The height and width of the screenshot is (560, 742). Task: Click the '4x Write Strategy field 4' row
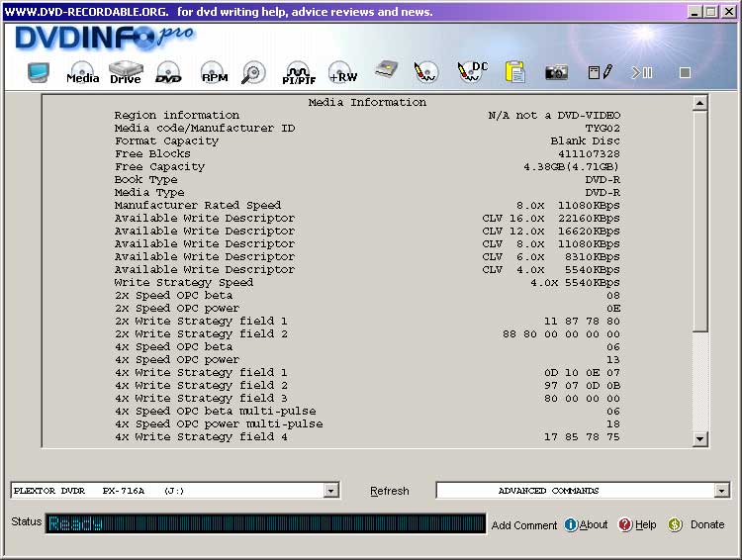(367, 437)
